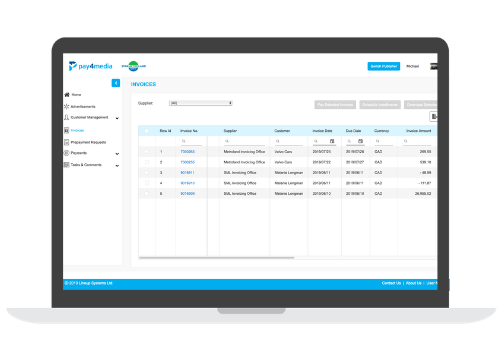Click the Switch Publisher button
The image size is (498, 362).
[x=384, y=66]
